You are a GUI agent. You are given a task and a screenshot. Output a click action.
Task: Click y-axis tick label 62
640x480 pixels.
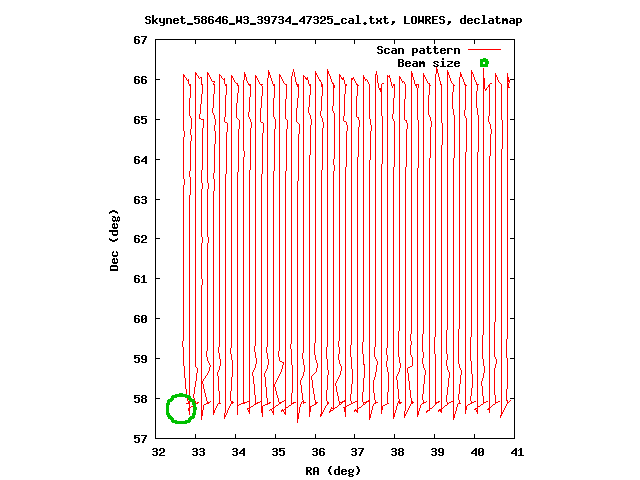click(x=140, y=239)
